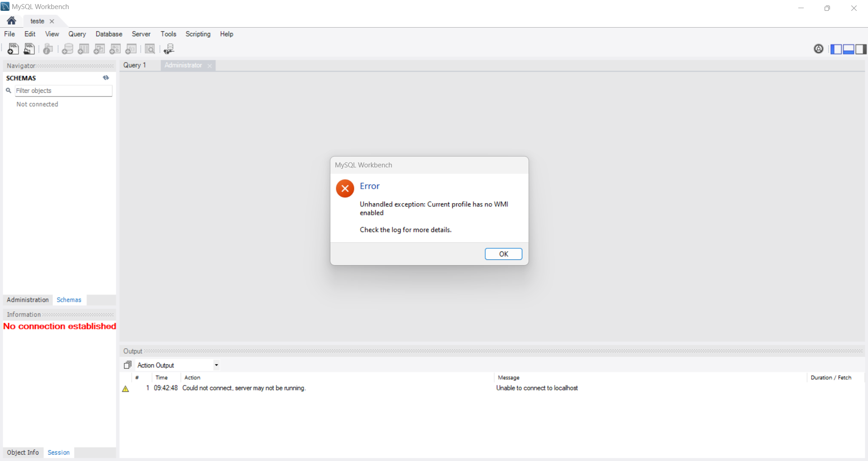Switch to the Query 1 tab

click(135, 65)
